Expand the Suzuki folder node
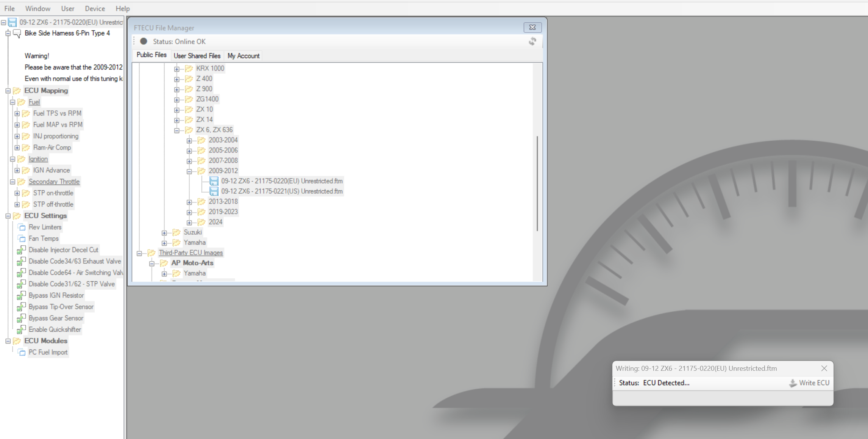The image size is (868, 439). (164, 233)
